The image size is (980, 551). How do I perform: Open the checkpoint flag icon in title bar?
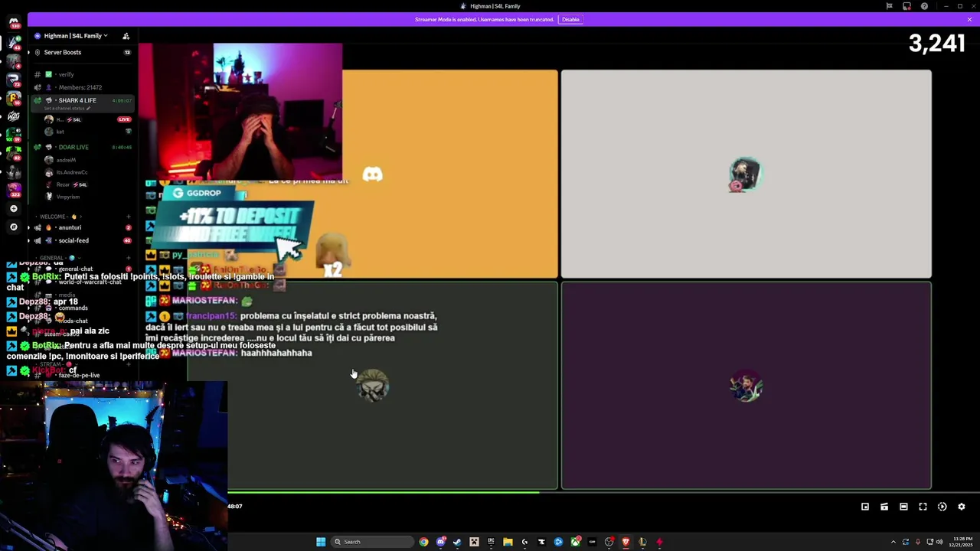889,6
